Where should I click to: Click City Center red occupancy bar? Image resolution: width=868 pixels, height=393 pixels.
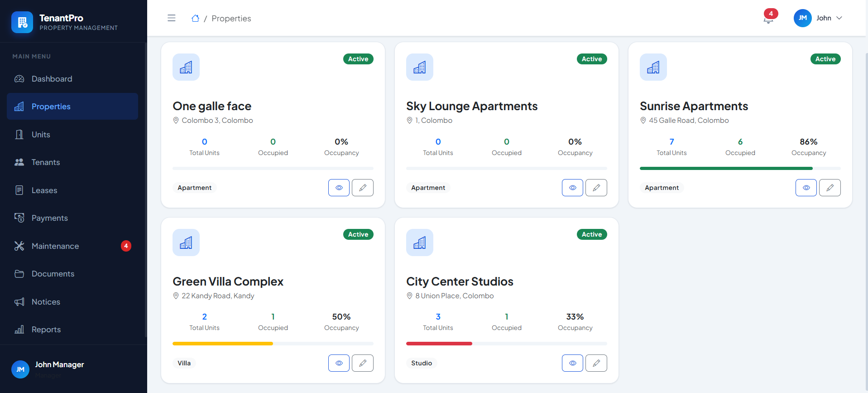(439, 344)
